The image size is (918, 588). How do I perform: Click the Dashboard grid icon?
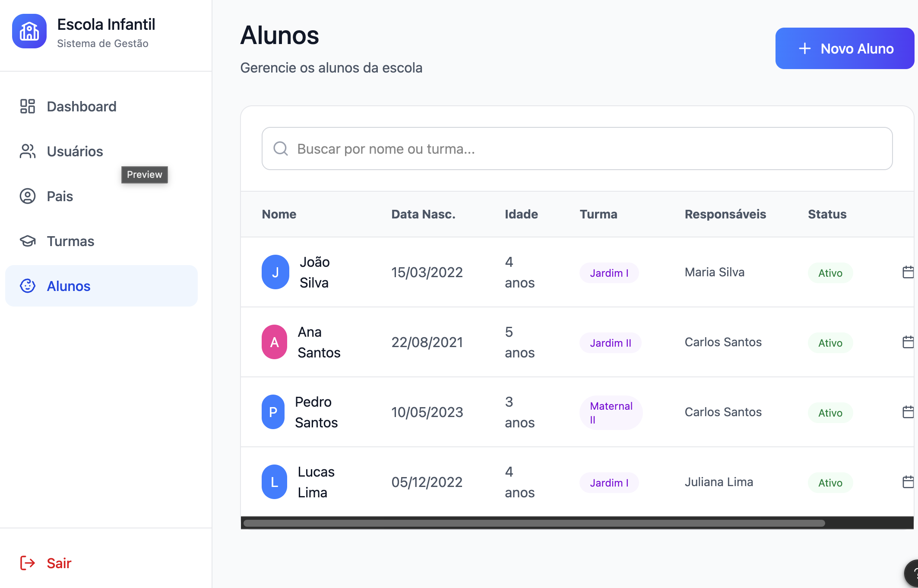coord(28,106)
